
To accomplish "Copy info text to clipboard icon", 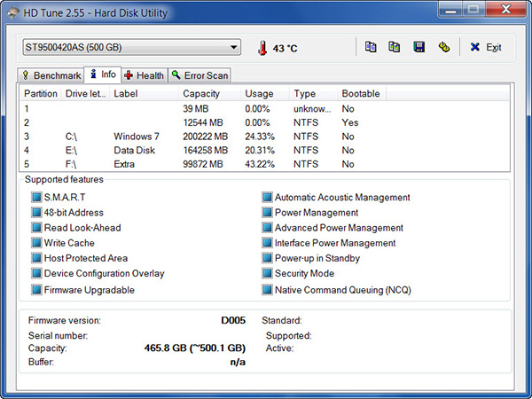I will 372,47.
